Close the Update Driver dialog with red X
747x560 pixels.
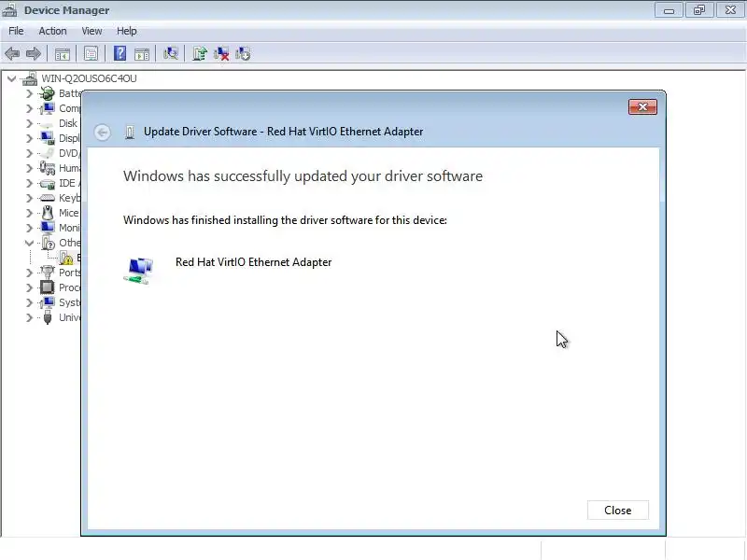click(642, 106)
